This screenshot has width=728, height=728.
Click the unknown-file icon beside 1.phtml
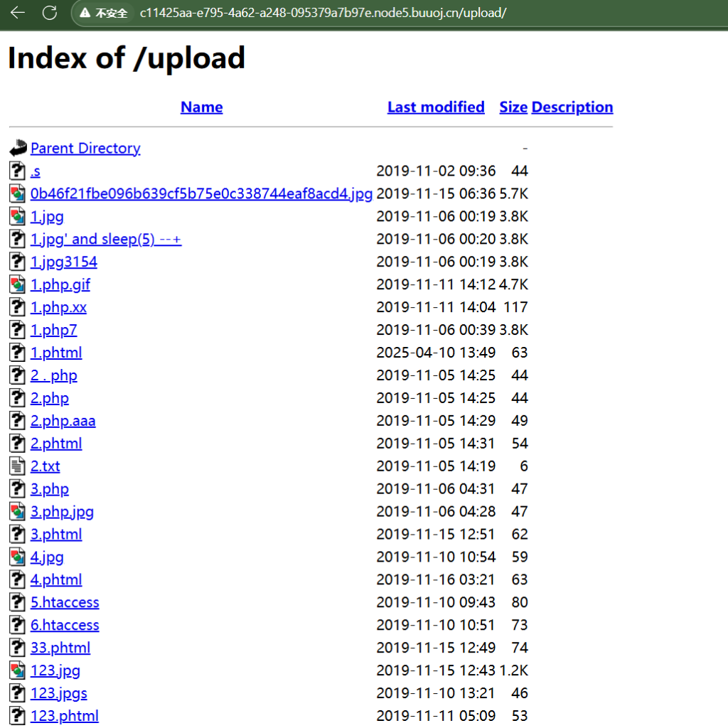[x=18, y=353]
